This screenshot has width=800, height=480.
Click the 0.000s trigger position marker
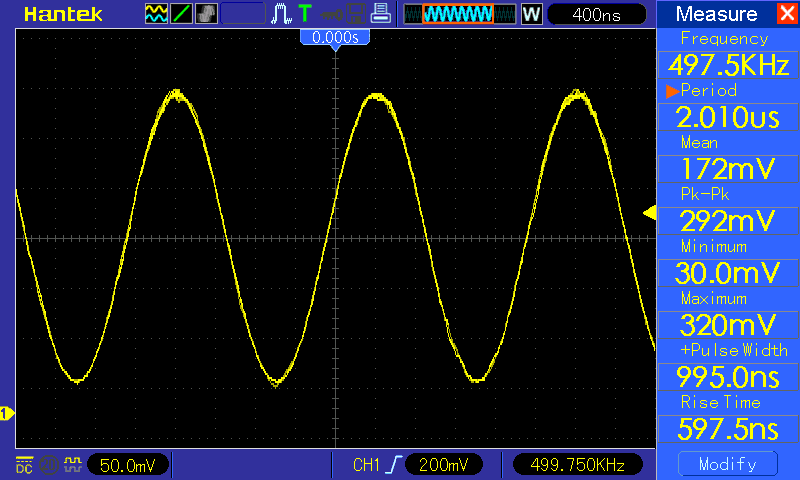pyautogui.click(x=335, y=38)
